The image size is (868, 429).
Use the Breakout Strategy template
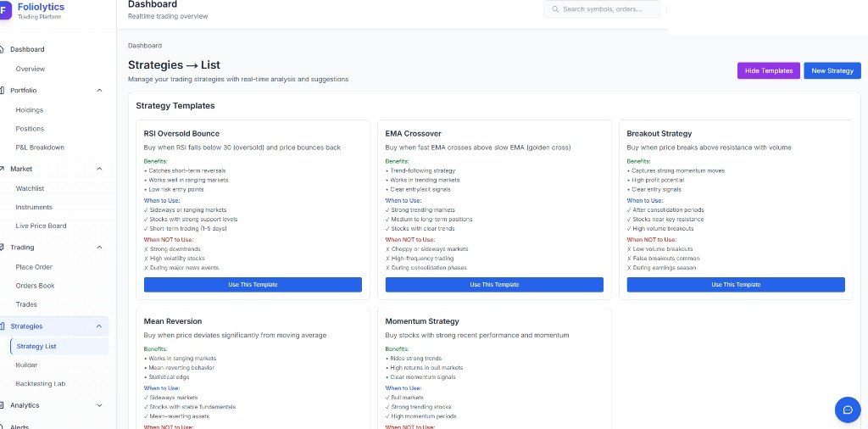[736, 285]
